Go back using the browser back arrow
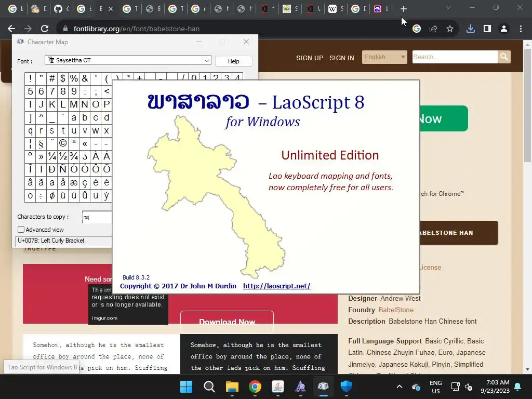The image size is (532, 399). coord(11,29)
